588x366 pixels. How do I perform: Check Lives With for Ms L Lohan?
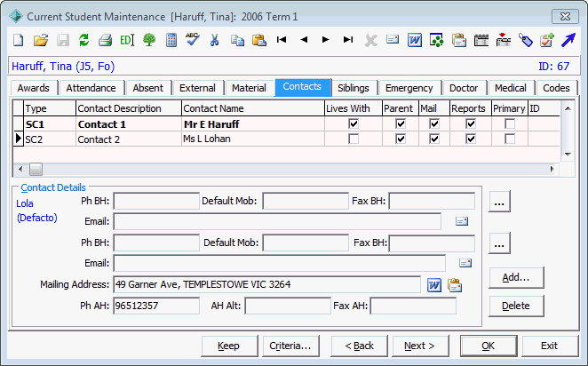[354, 139]
